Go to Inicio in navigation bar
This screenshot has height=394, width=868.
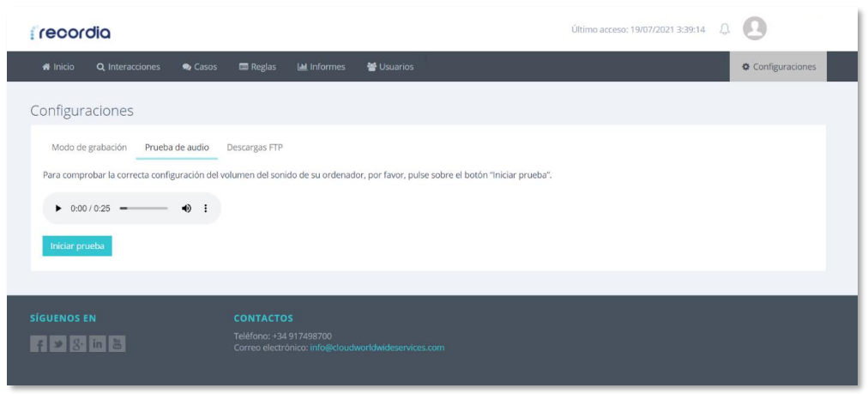point(58,66)
